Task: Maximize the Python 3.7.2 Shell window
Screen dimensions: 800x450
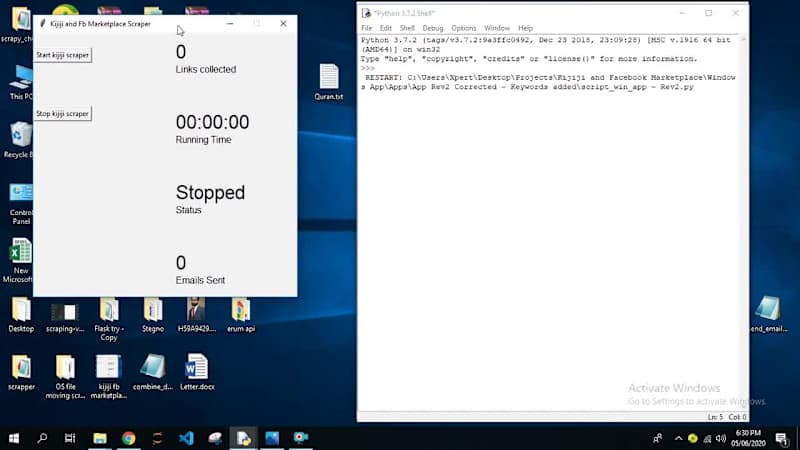Action: pos(709,13)
